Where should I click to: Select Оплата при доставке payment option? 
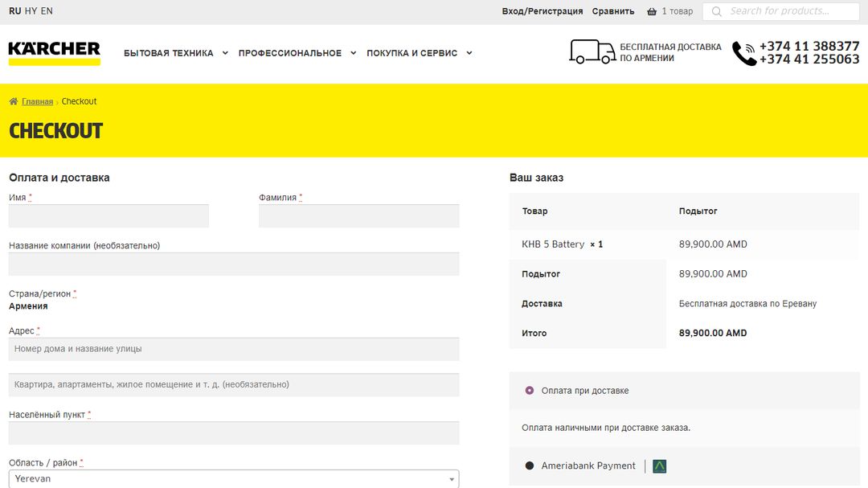(529, 391)
